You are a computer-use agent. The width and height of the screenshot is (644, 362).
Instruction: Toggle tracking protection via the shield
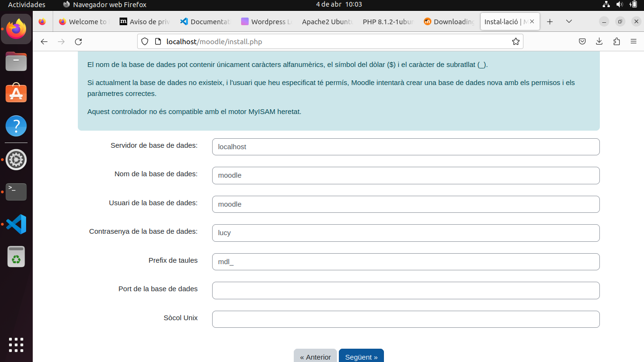[145, 41]
